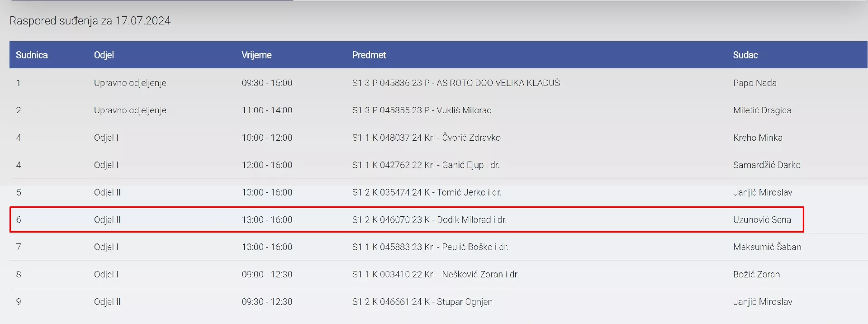Click judge name Papo Nada
Image resolution: width=868 pixels, height=324 pixels.
[x=754, y=83]
